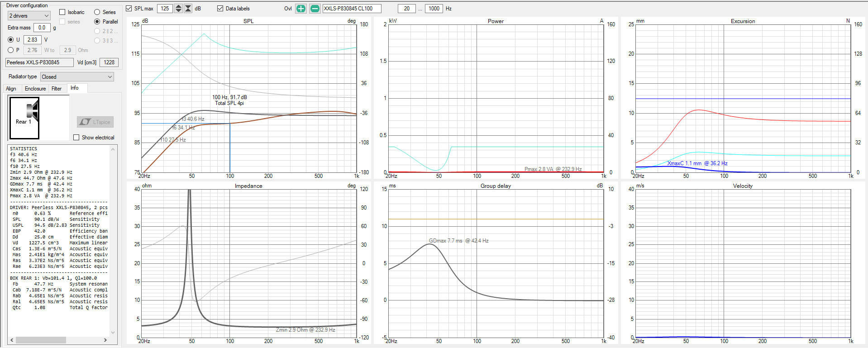Image resolution: width=868 pixels, height=348 pixels.
Task: Click the Excursion graph title
Action: [743, 21]
